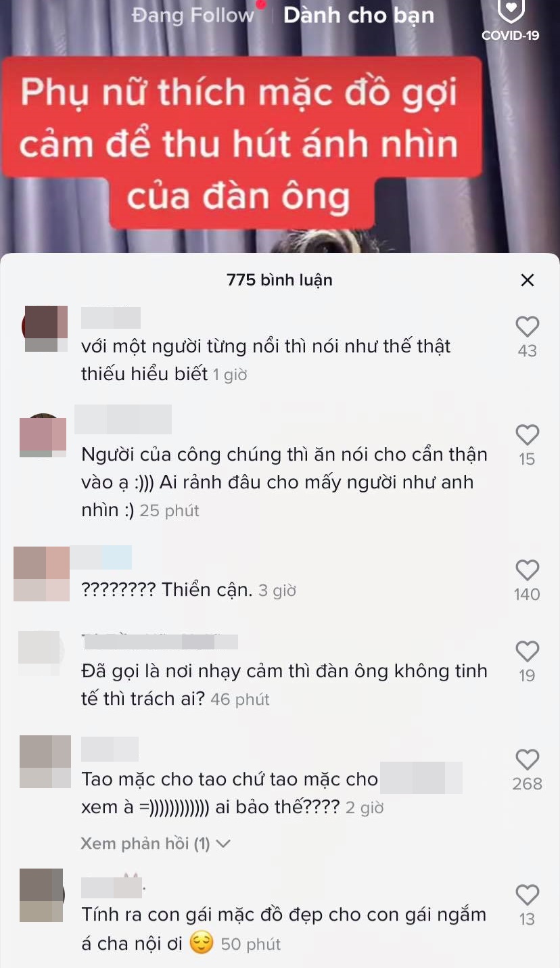Tap username above 'Người của công chúng' comment
The height and width of the screenshot is (968, 560).
(123, 419)
